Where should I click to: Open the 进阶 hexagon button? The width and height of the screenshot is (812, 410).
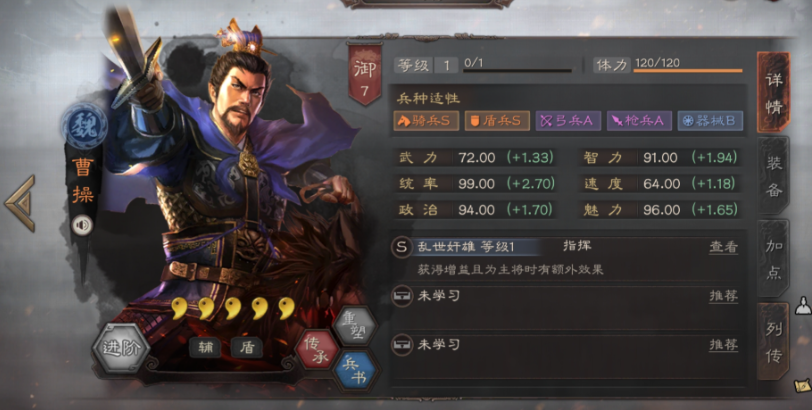pyautogui.click(x=121, y=348)
